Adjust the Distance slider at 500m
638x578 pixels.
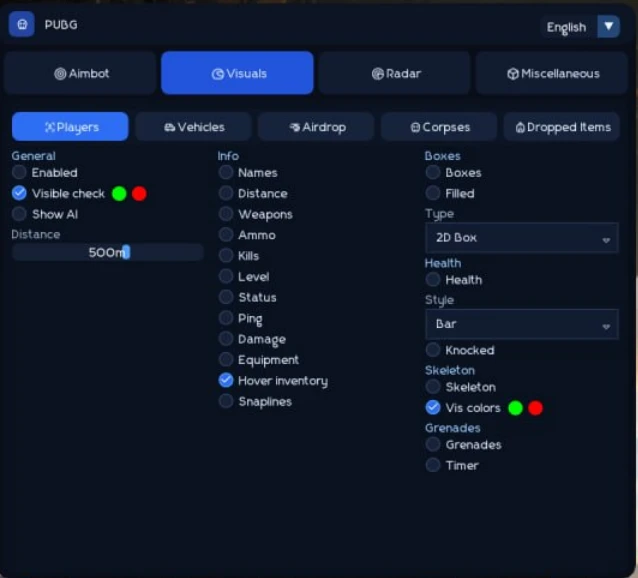pyautogui.click(x=108, y=253)
